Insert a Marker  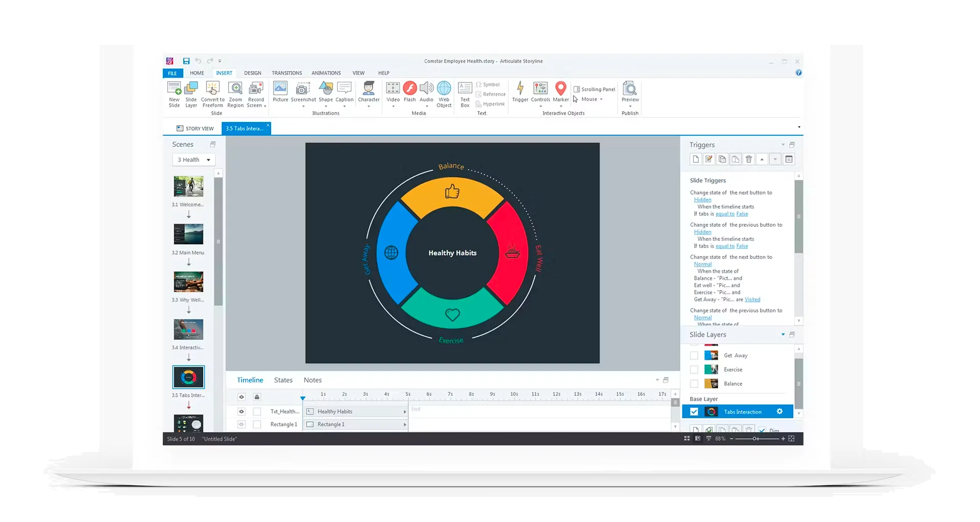pyautogui.click(x=560, y=94)
